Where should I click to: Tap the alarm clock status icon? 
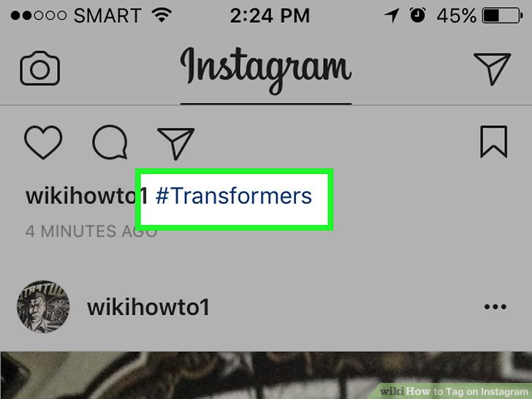[417, 15]
